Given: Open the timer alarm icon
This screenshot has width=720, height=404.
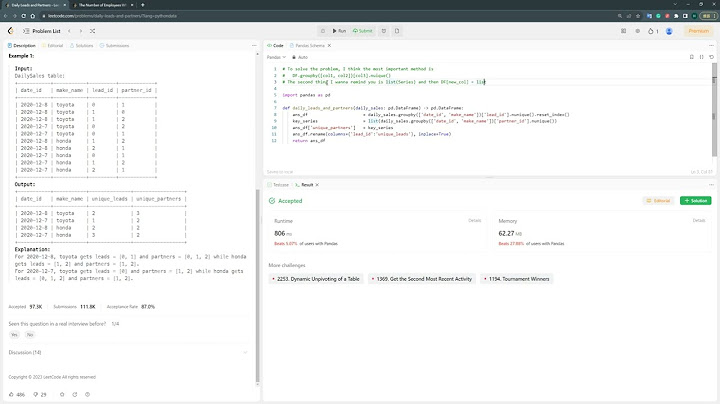Looking at the screenshot, I should tap(384, 31).
